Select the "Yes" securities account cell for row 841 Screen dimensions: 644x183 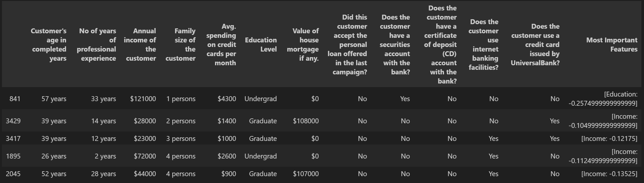tap(405, 99)
